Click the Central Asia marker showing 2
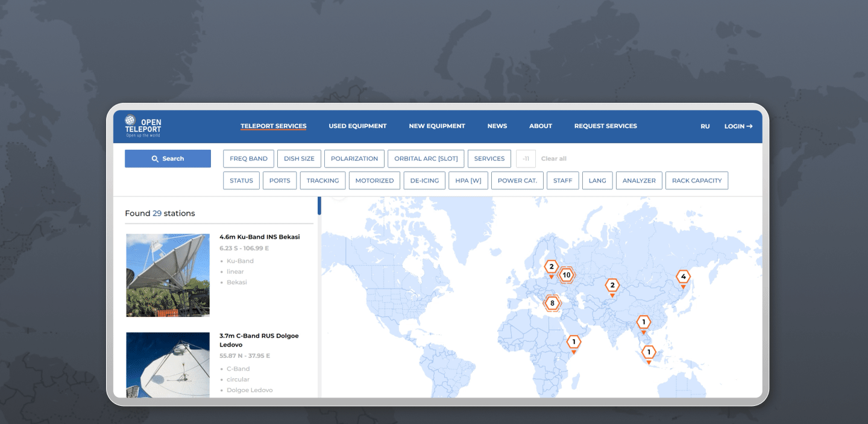Image resolution: width=868 pixels, height=424 pixels. pos(612,285)
